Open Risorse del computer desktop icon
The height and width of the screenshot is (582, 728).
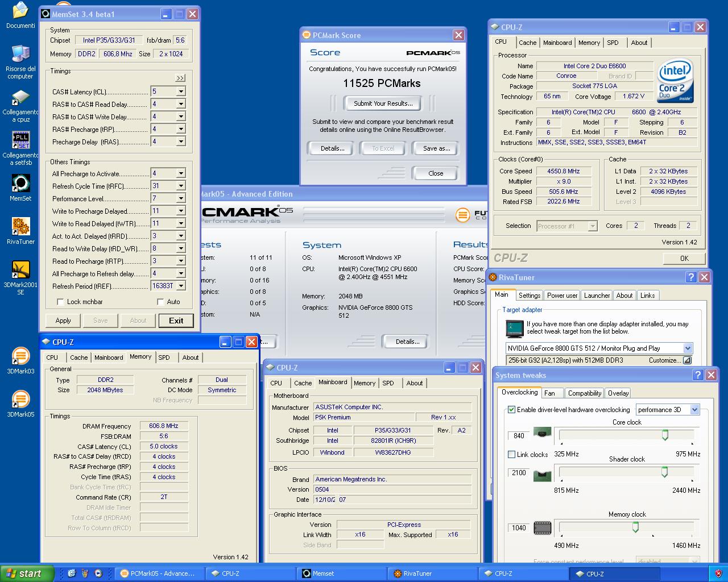pos(20,61)
